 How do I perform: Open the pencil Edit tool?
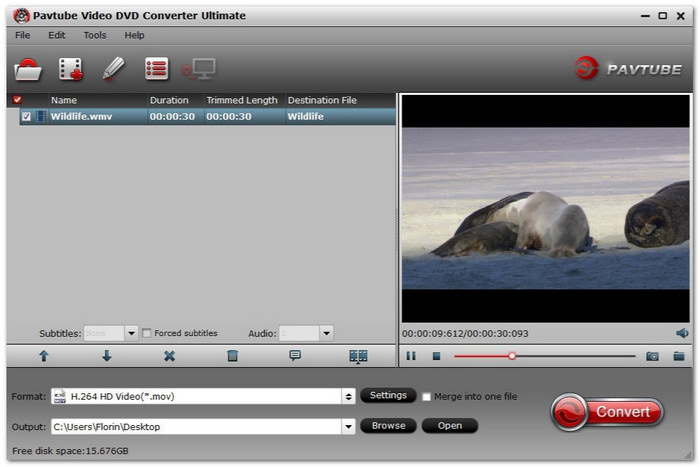[x=113, y=69]
